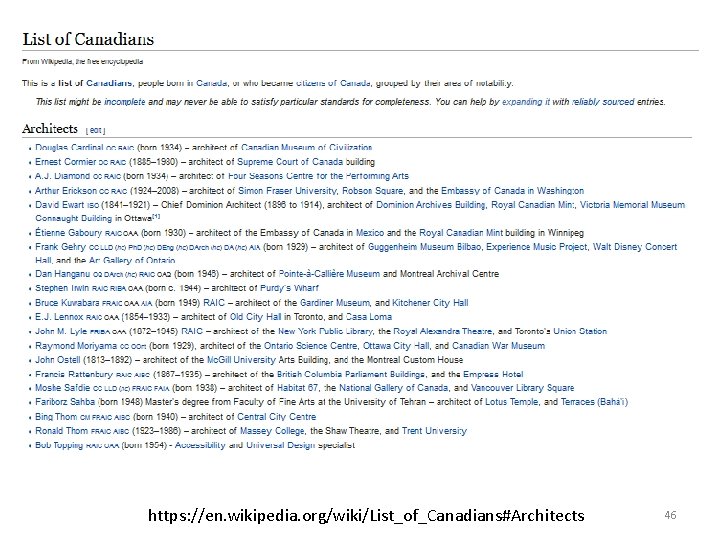Open the incomplete link in the notice
The image size is (720, 540).
tap(124, 102)
